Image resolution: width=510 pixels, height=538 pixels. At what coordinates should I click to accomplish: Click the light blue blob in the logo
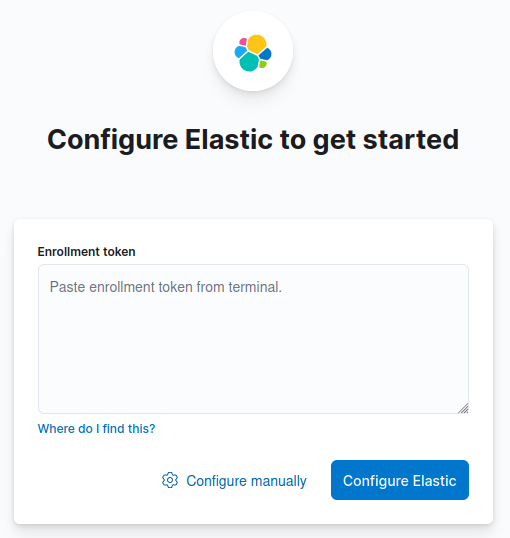click(x=240, y=52)
